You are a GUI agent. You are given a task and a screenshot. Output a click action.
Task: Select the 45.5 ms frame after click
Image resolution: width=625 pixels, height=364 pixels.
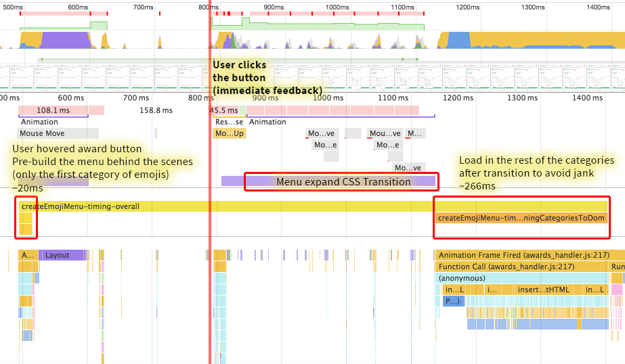pyautogui.click(x=222, y=110)
